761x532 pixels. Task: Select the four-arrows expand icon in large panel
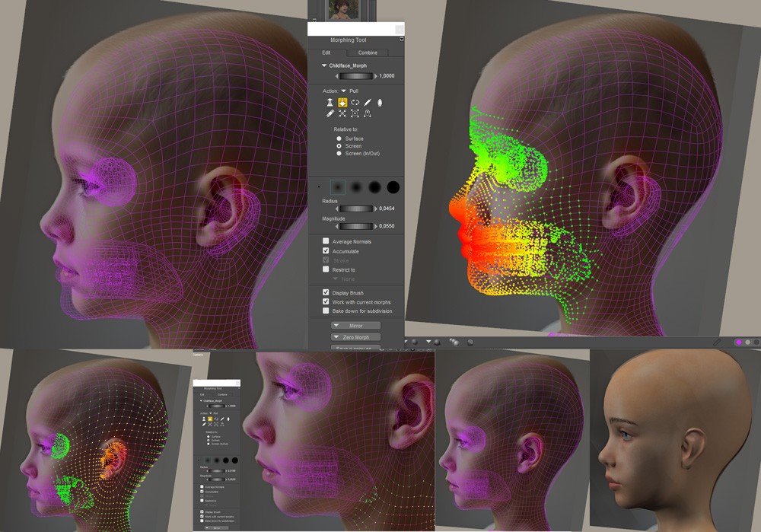point(342,113)
